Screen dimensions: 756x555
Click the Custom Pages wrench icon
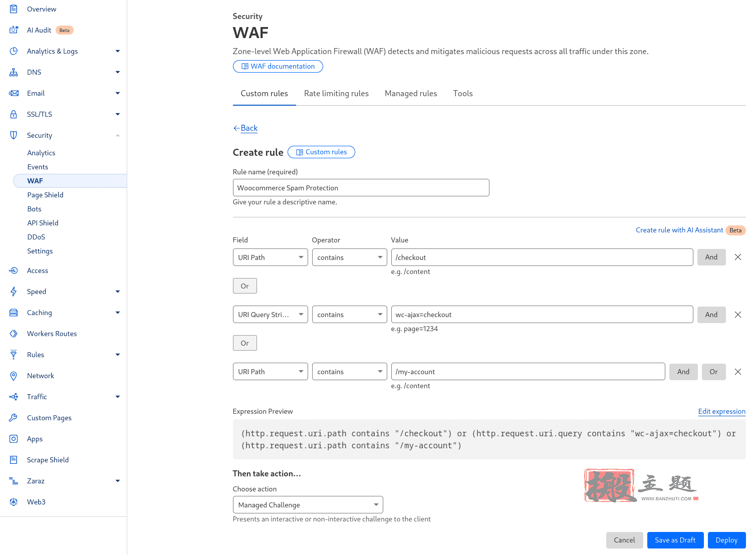point(14,418)
